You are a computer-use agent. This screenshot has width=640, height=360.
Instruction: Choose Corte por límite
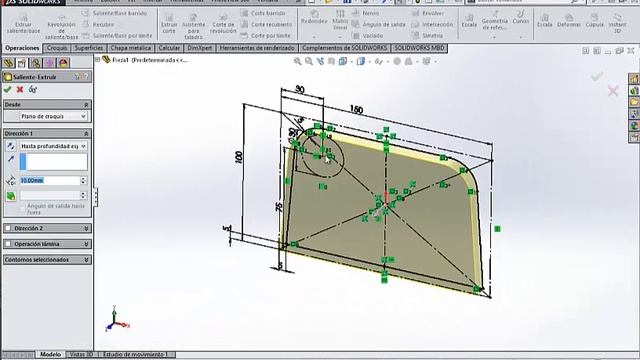coord(266,36)
